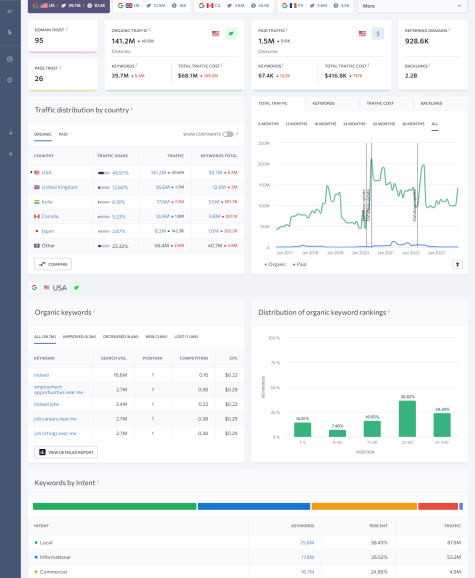The width and height of the screenshot is (475, 578).
Task: Click orange Commercial segment of intent bar
Action: [364, 506]
